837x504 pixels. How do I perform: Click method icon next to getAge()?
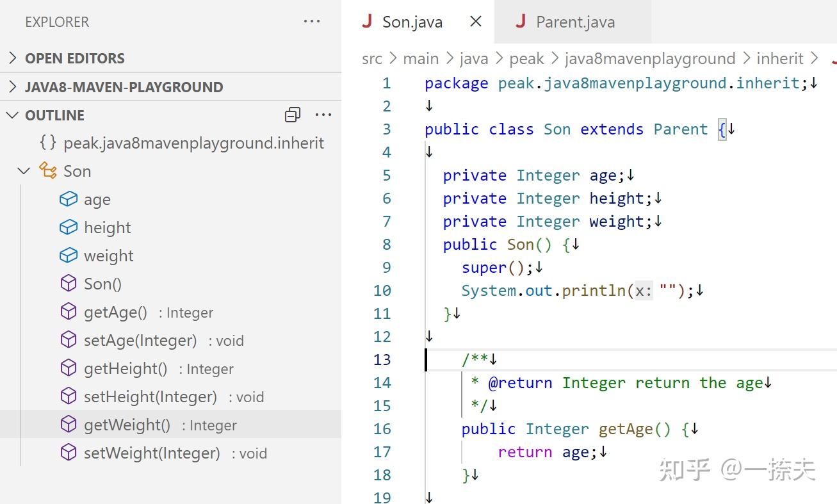[68, 312]
